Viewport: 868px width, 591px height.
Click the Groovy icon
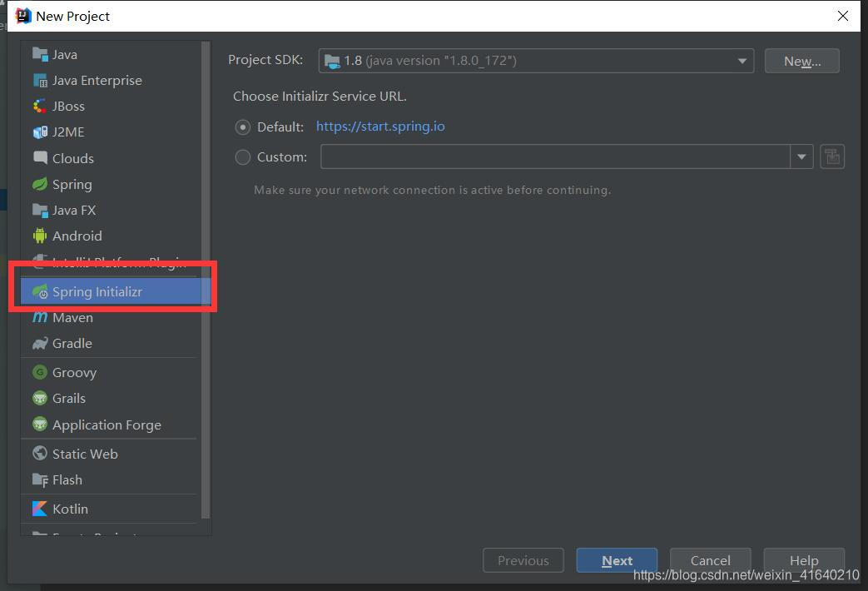[40, 372]
